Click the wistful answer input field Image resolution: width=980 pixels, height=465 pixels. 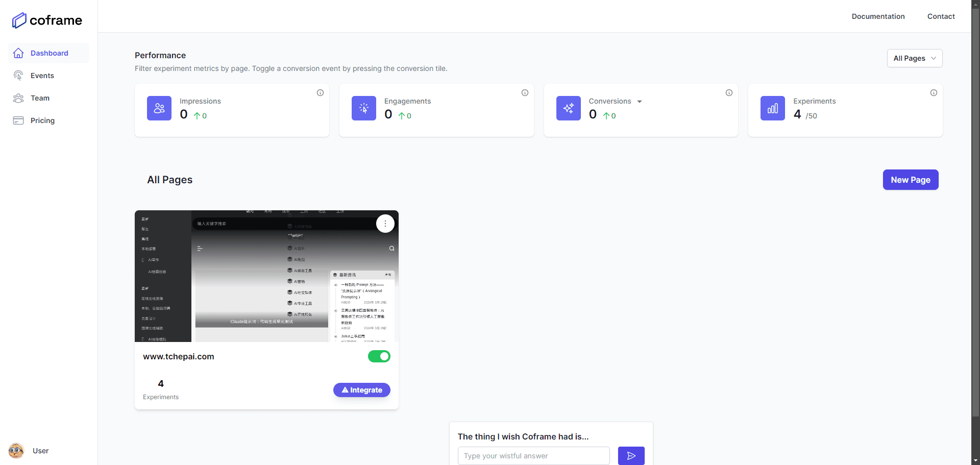point(534,456)
